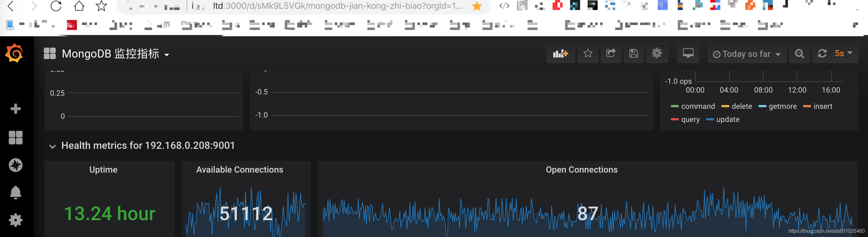Image resolution: width=868 pixels, height=237 pixels.
Task: Toggle the delete series in the legend
Action: coord(742,106)
